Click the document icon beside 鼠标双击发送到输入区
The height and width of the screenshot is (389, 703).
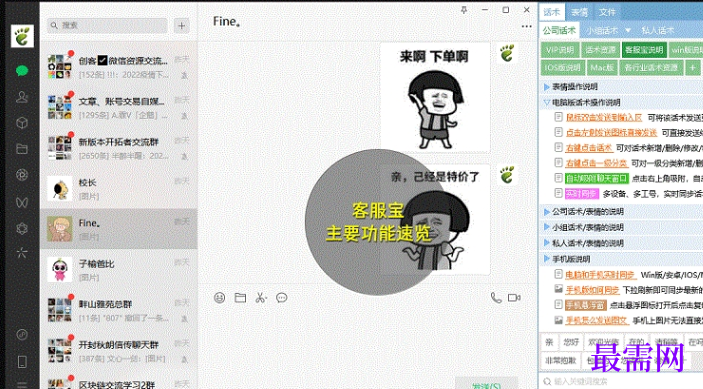coord(558,117)
